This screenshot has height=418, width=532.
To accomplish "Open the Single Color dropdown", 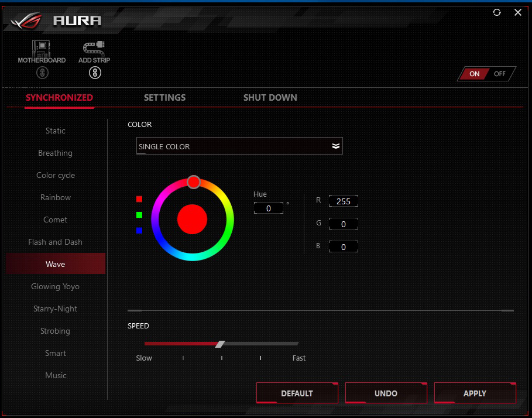I will [x=239, y=146].
